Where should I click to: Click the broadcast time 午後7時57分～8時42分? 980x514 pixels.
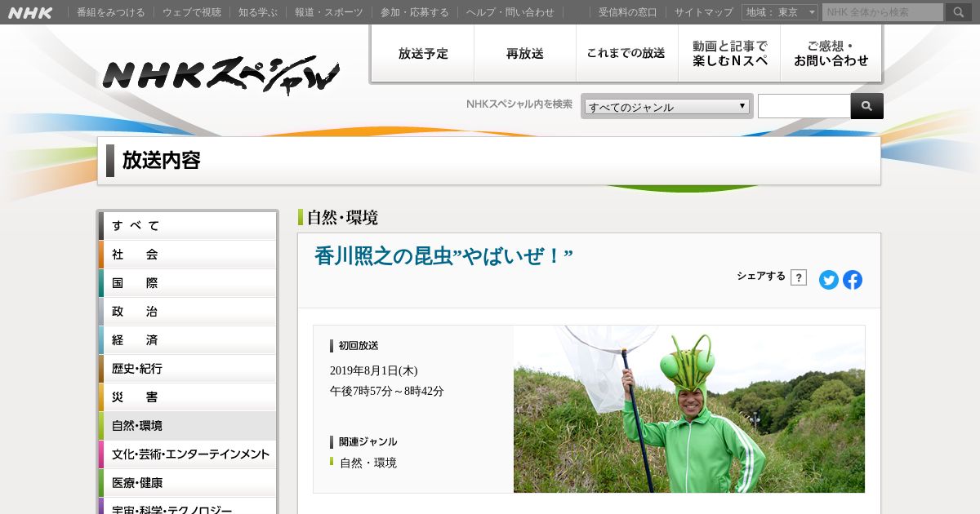tap(387, 391)
